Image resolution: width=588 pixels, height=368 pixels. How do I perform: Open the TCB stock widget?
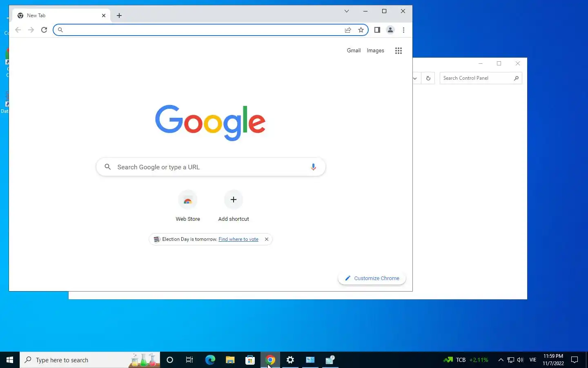click(x=466, y=360)
